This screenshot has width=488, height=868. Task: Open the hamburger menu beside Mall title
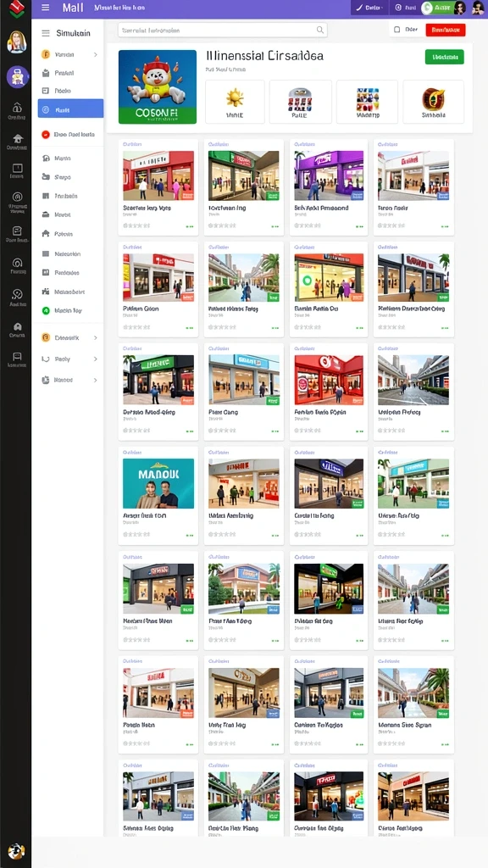click(46, 8)
